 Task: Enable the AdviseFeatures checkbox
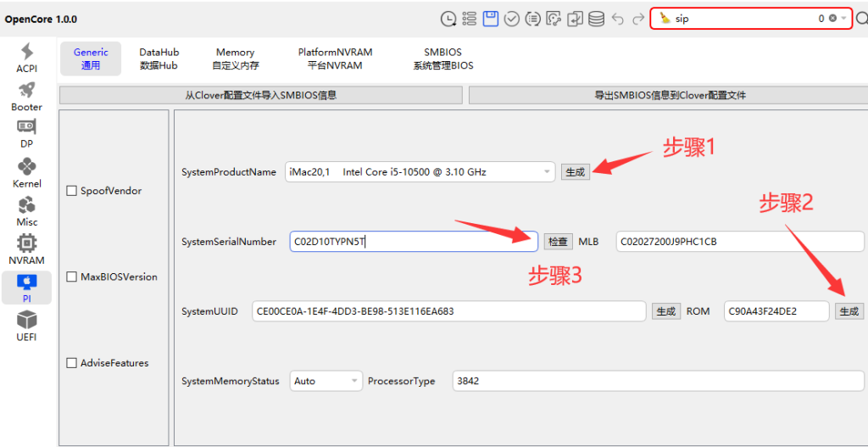point(71,363)
